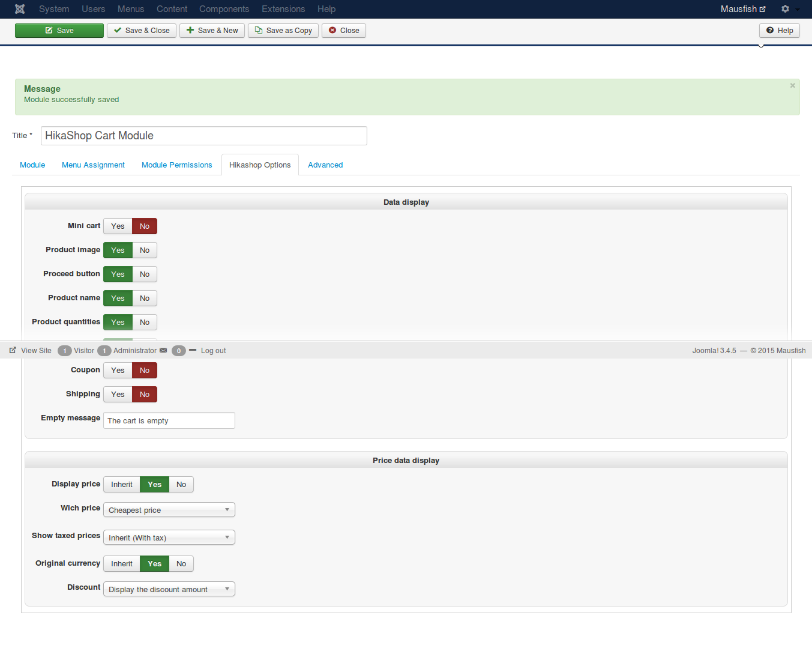Click the messages envelope icon

163,350
